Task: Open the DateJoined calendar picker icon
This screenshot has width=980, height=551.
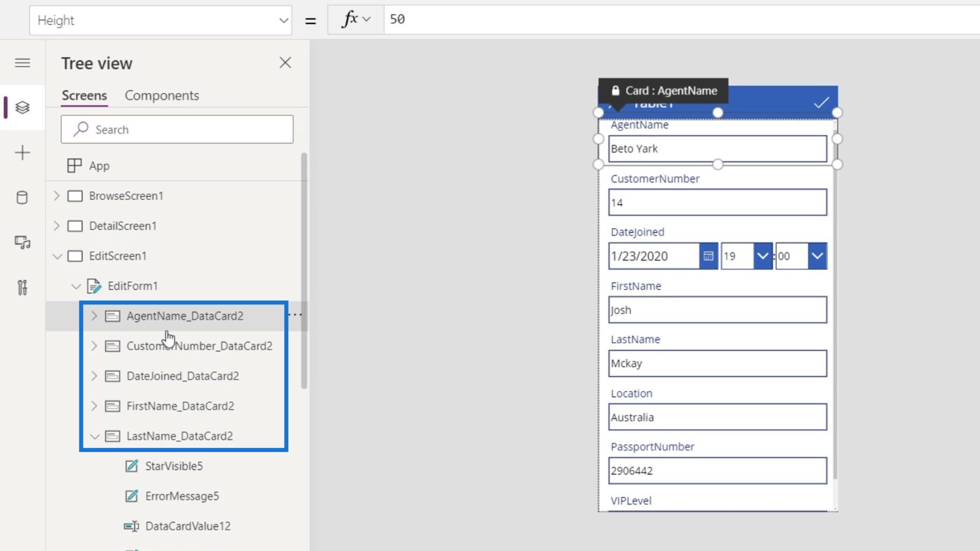Action: (708, 256)
